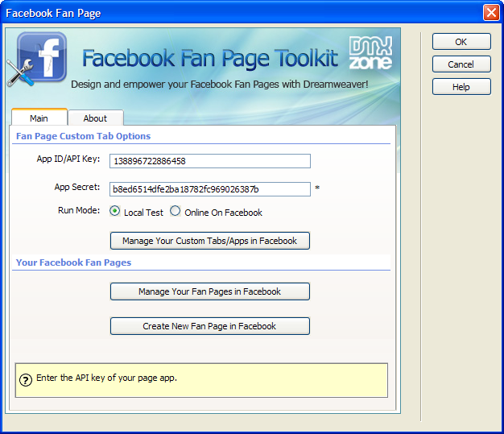Viewport: 504px width, 434px height.
Task: Open the About tab
Action: point(96,118)
